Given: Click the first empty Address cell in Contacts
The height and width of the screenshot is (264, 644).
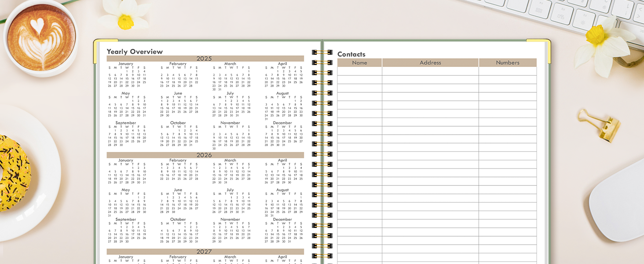Looking at the screenshot, I should 430,71.
